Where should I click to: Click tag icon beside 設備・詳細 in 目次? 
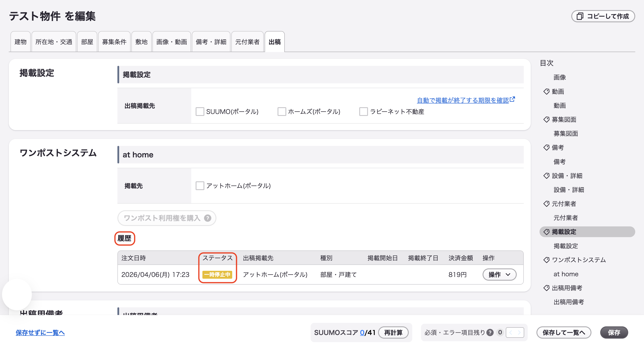546,175
